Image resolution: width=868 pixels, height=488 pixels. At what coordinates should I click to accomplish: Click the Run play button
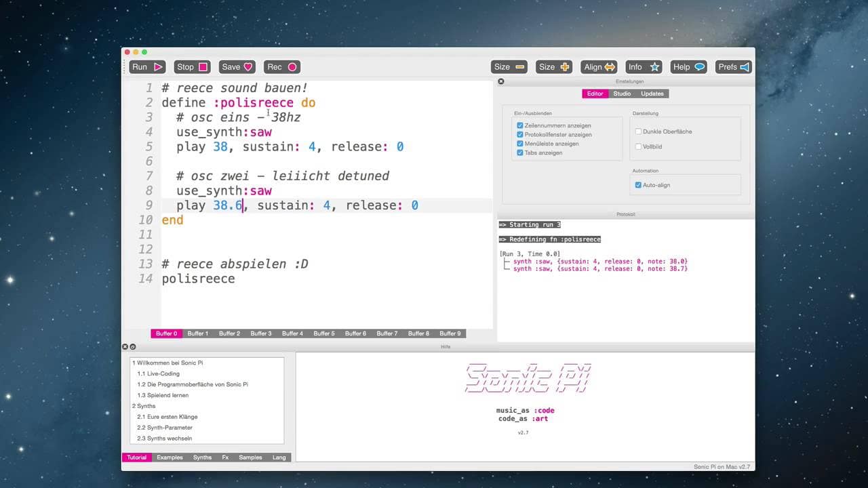147,67
